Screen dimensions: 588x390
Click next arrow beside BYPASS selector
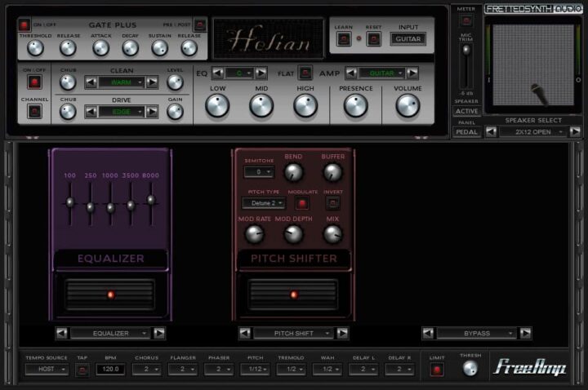click(525, 333)
